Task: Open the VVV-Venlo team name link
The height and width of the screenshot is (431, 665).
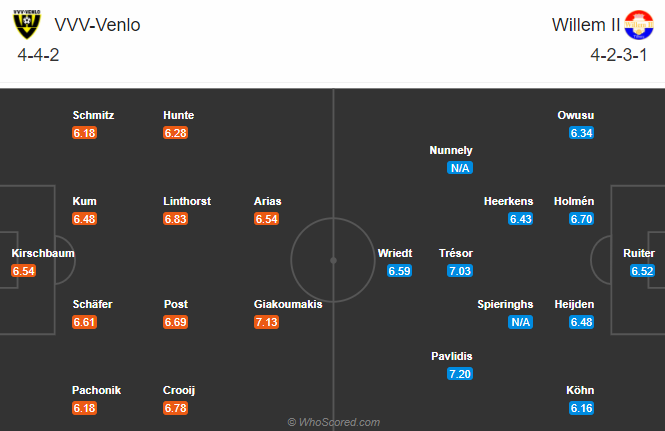Action: point(99,25)
